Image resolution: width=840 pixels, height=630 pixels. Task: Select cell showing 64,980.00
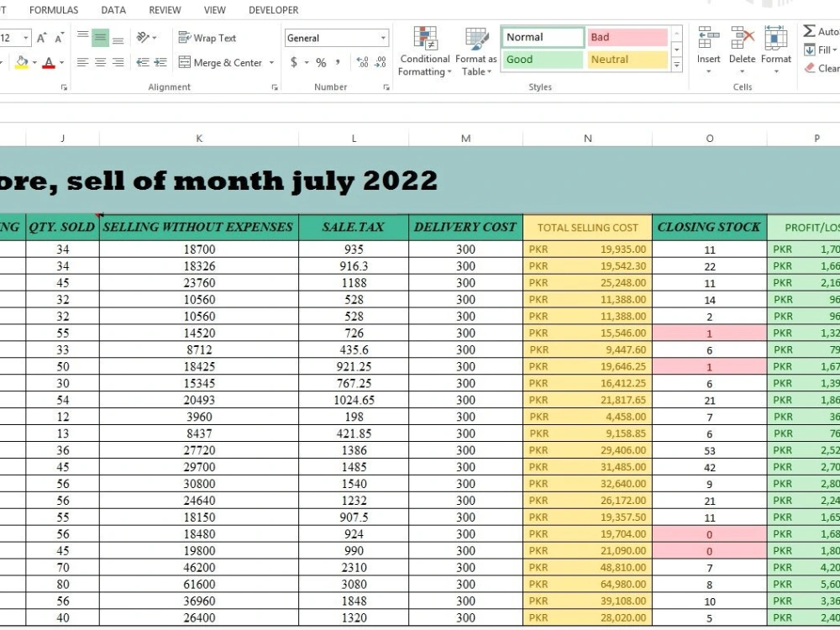click(x=588, y=584)
